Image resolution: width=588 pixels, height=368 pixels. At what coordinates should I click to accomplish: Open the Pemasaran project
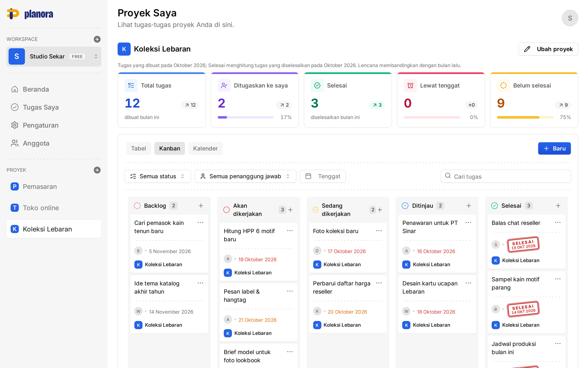click(x=54, y=187)
